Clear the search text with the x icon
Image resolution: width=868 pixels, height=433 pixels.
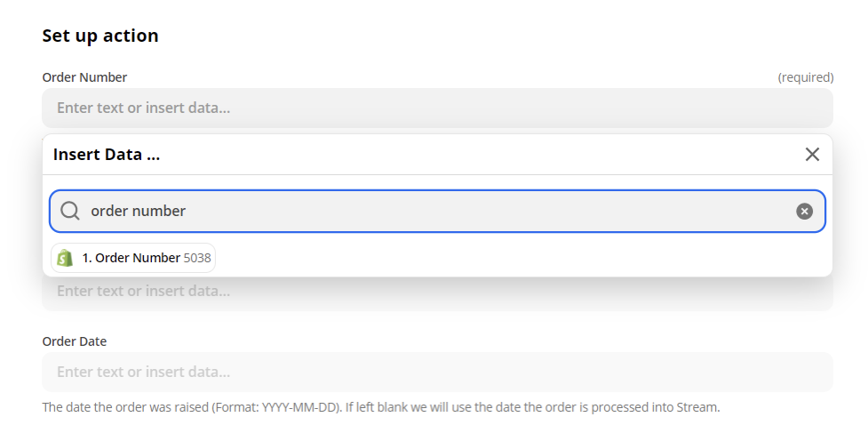(804, 212)
